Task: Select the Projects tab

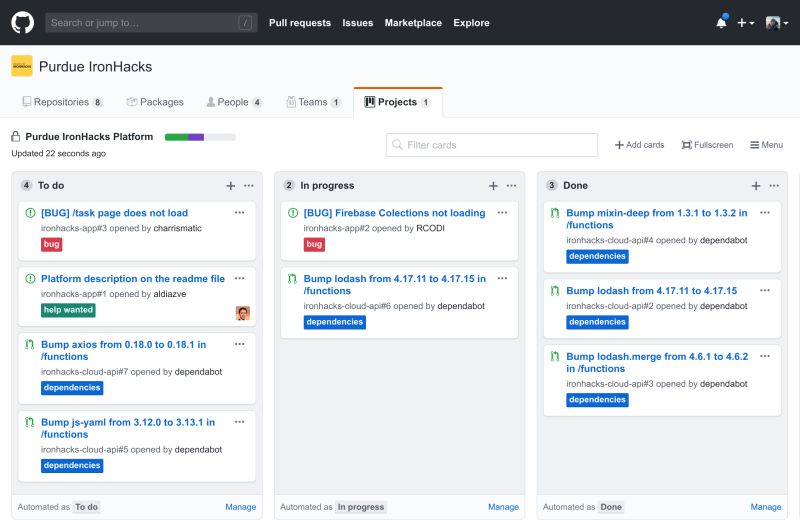Action: click(398, 102)
